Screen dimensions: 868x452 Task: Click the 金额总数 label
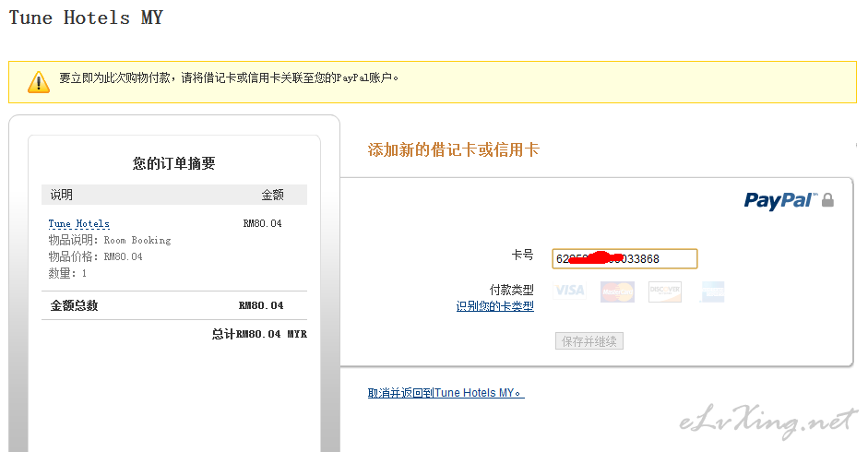(x=74, y=305)
